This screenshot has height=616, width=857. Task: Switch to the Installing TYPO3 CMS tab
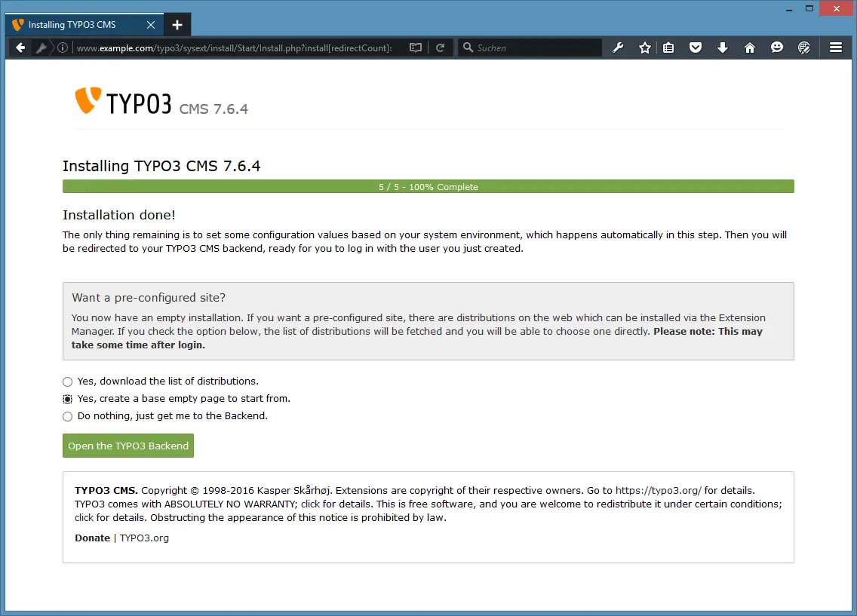point(84,25)
